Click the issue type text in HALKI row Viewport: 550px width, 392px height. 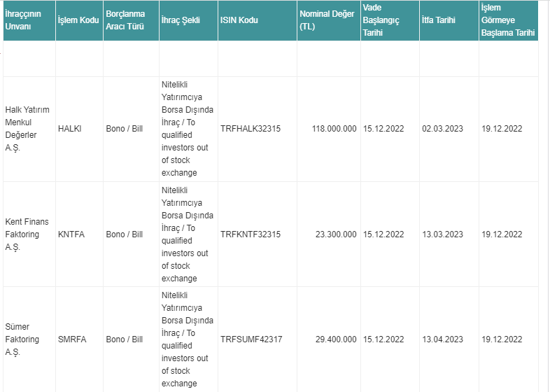tap(188, 129)
